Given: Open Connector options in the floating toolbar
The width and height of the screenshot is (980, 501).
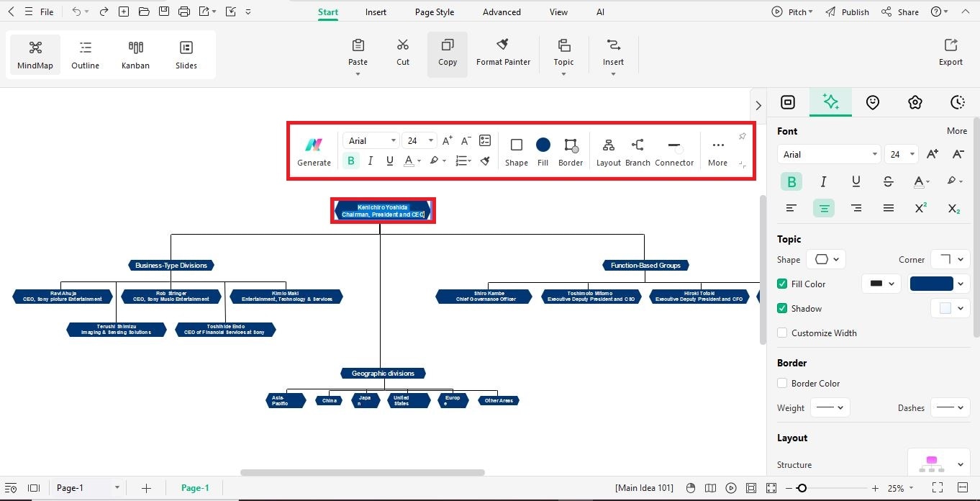Looking at the screenshot, I should pos(674,152).
